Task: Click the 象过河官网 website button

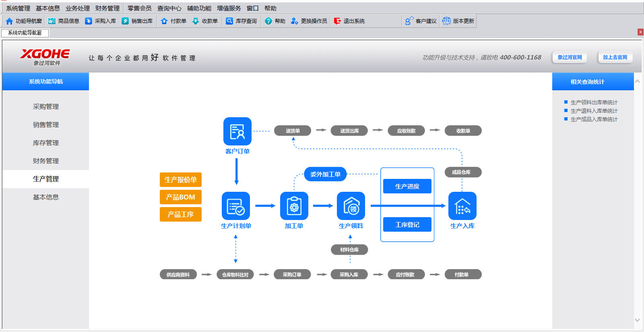Action: (570, 57)
